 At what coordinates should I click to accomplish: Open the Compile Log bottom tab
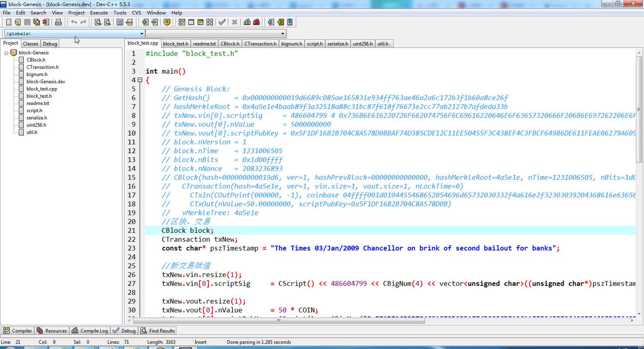[90, 331]
